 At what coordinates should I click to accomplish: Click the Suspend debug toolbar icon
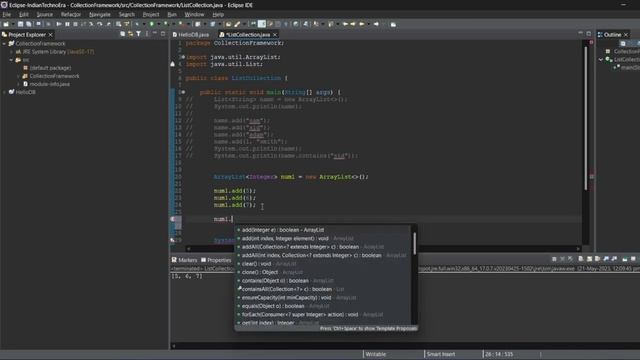tap(67, 24)
